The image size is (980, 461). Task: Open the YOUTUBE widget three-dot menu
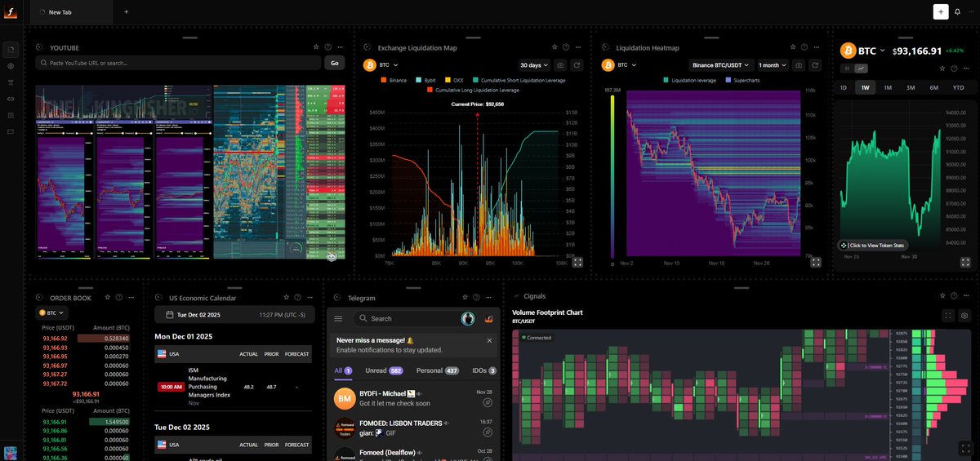coord(339,47)
